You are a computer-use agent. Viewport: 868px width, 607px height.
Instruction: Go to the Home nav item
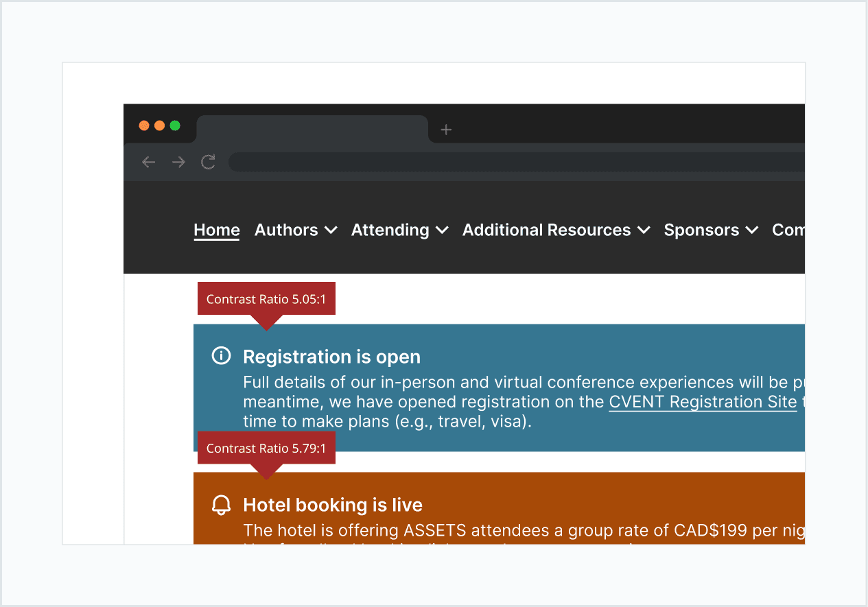217,230
